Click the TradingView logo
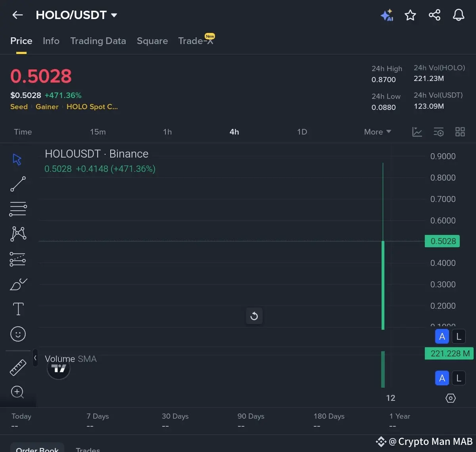The image size is (476, 452). 59,368
